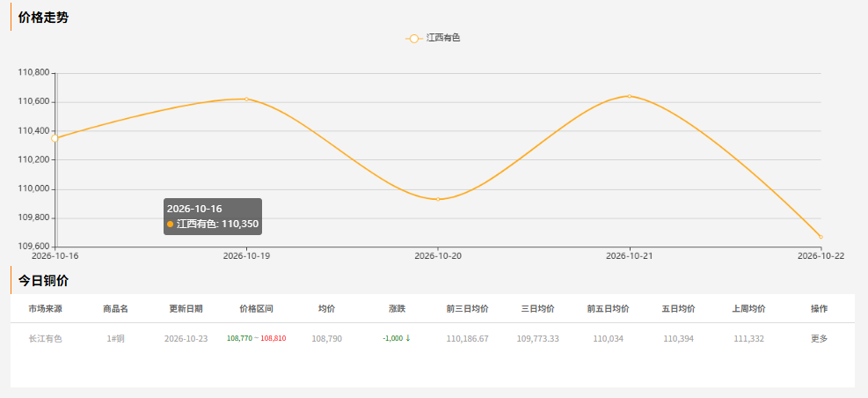Click the 2026-10-16 data point on chart

coord(55,138)
